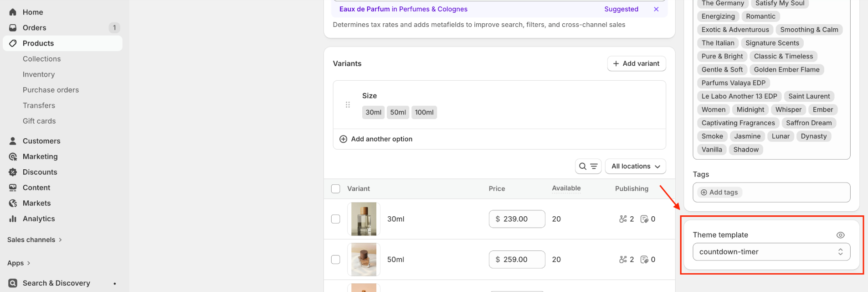Open the Gift cards page
Image resolution: width=868 pixels, height=292 pixels.
(39, 121)
